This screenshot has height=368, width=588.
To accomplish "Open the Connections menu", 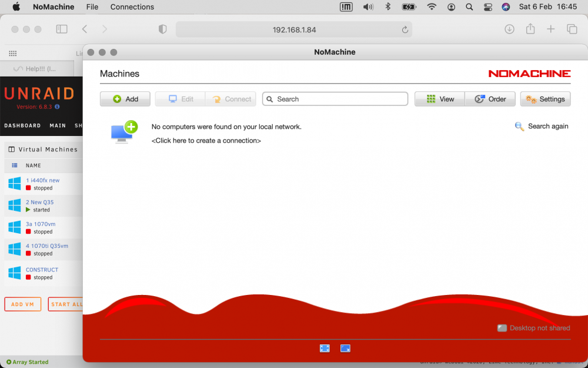I will [132, 6].
